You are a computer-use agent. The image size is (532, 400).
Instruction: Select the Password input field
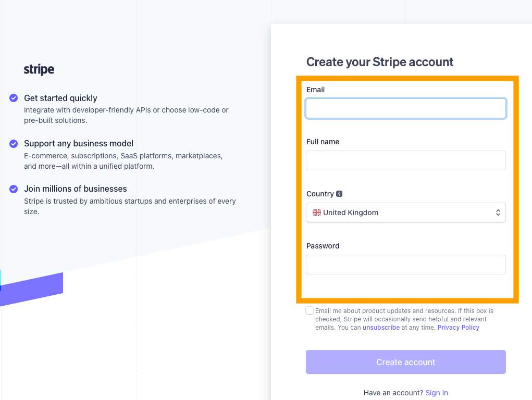pos(405,265)
